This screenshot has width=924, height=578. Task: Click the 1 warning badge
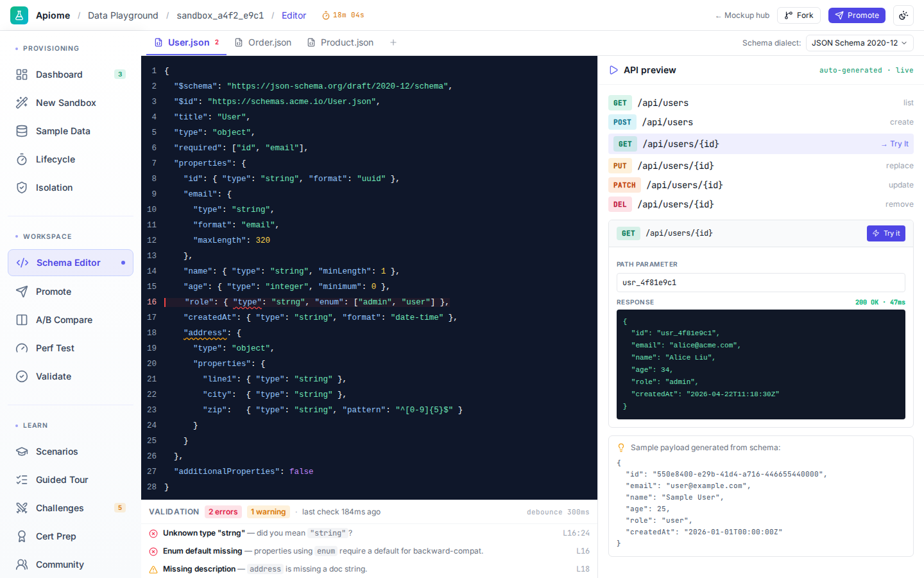point(268,512)
